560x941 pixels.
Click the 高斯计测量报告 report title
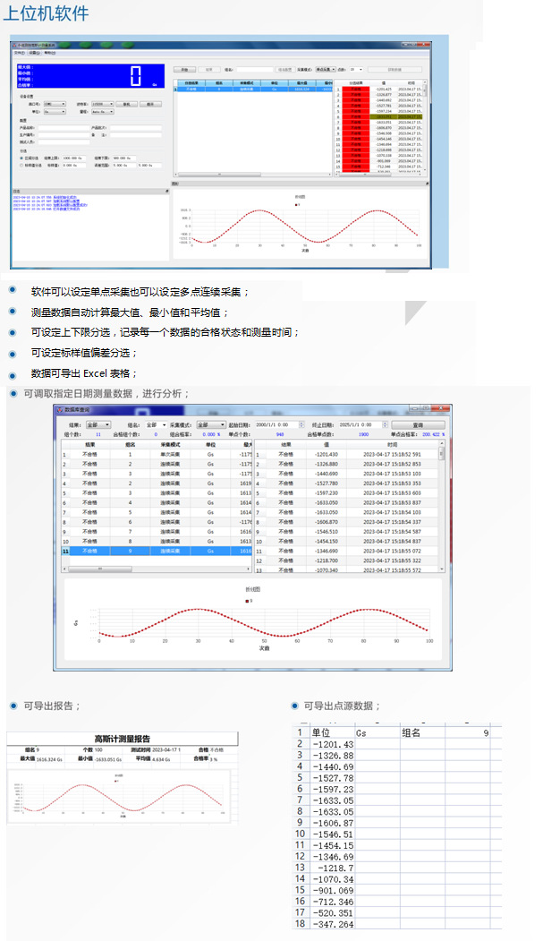123,739
